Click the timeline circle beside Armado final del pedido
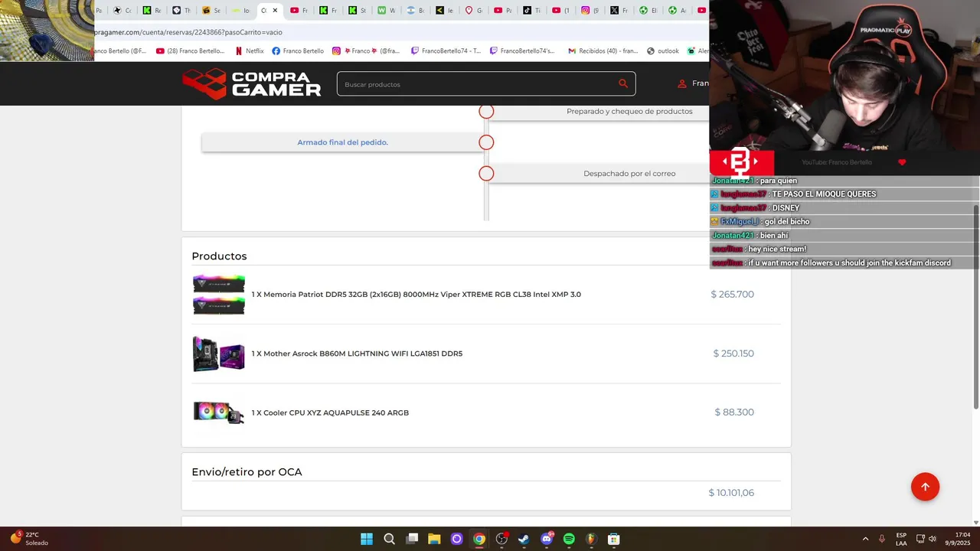Viewport: 980px width, 551px height. tap(486, 142)
